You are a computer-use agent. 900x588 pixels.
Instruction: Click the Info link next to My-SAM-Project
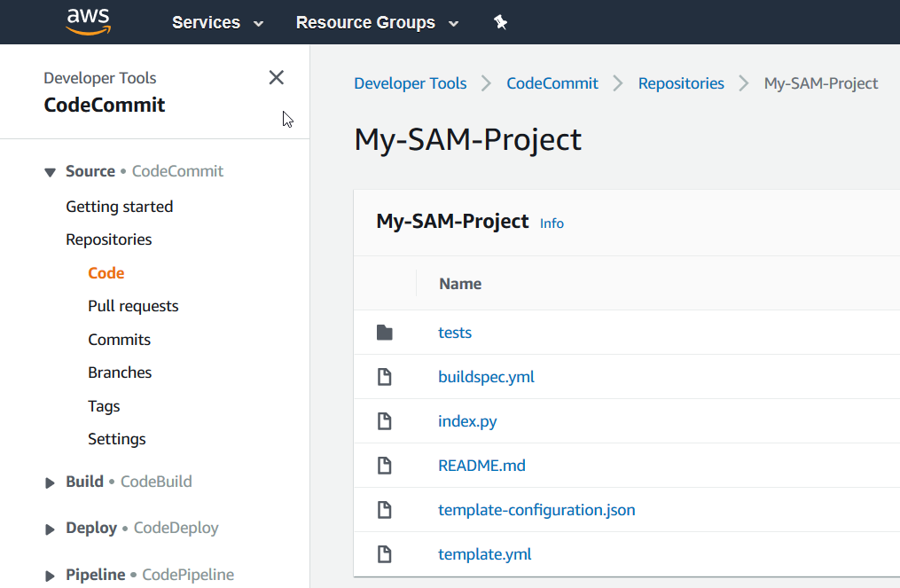point(552,223)
